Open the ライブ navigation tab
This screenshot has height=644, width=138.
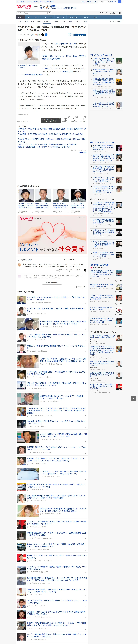point(37,17)
